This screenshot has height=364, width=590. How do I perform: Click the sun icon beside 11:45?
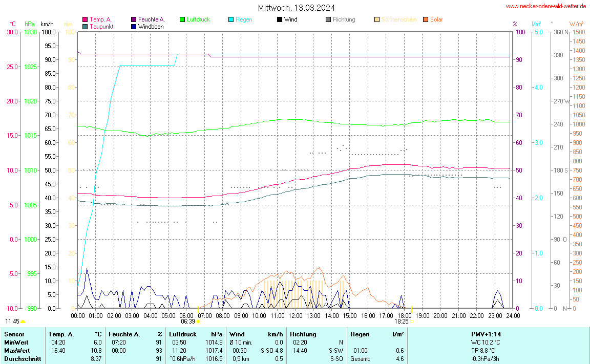click(x=23, y=322)
